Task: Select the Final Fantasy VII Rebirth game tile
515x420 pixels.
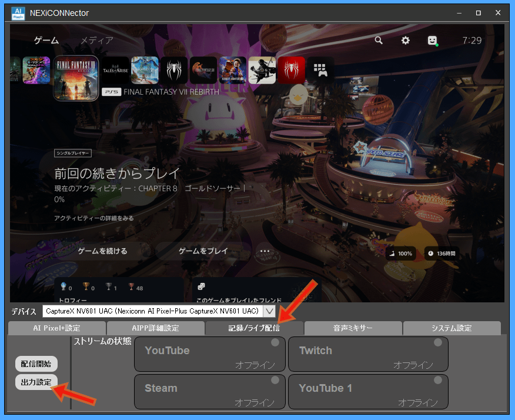Action: (76, 78)
